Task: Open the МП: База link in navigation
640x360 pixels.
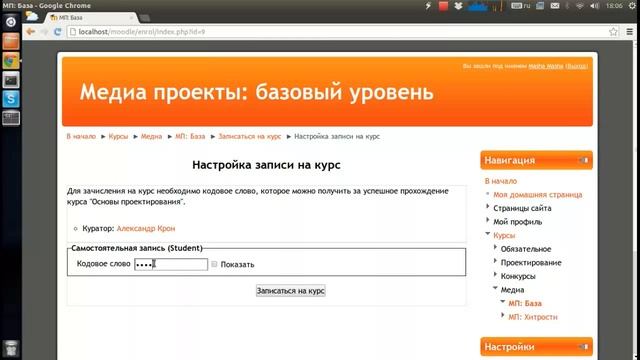Action: pyautogui.click(x=525, y=303)
